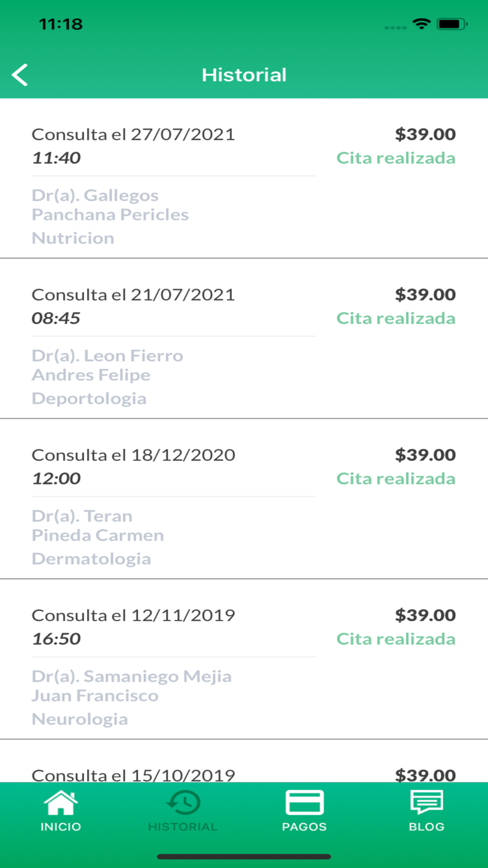Tap the Inicio home icon
The height and width of the screenshot is (868, 488).
61,803
